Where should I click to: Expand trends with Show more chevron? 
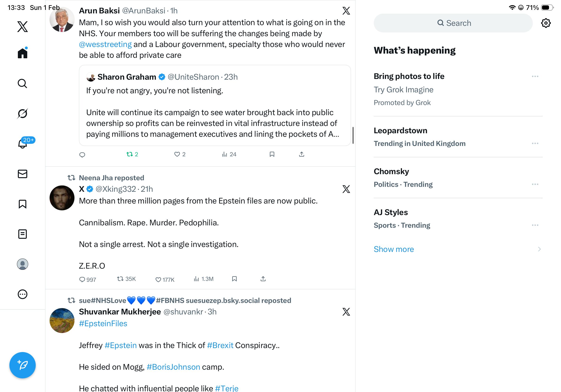(x=539, y=249)
